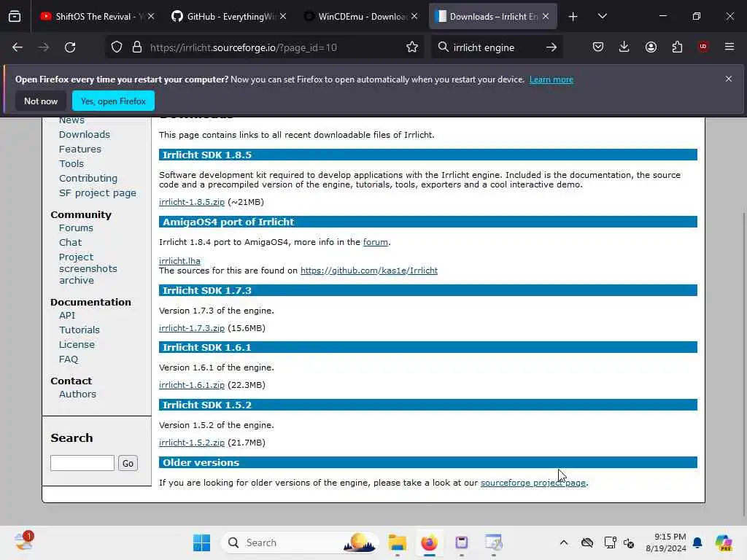Open the Authors contact link
747x560 pixels.
tap(77, 394)
